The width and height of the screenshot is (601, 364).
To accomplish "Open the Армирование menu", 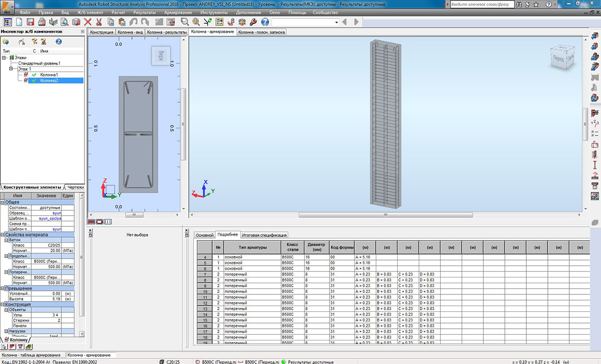I will [178, 12].
